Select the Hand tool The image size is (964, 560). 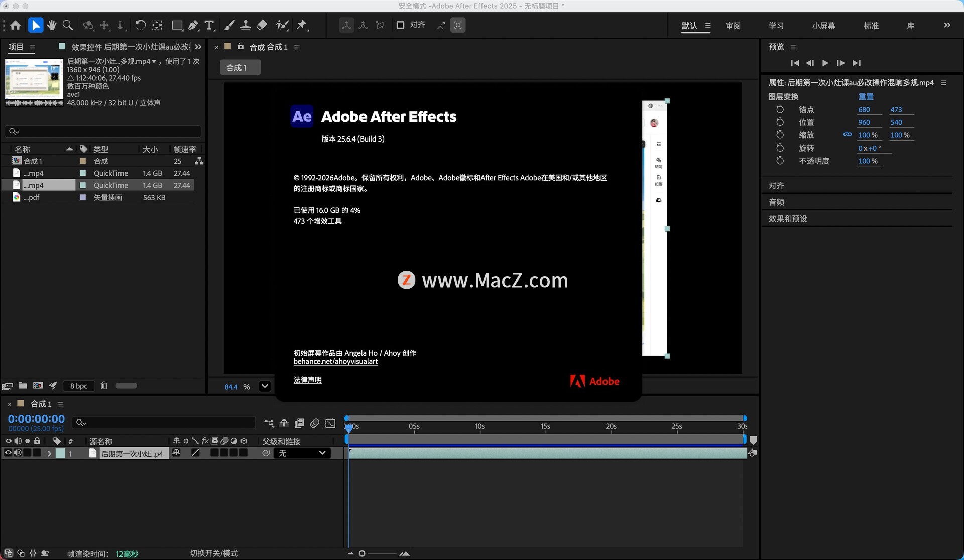pyautogui.click(x=52, y=25)
